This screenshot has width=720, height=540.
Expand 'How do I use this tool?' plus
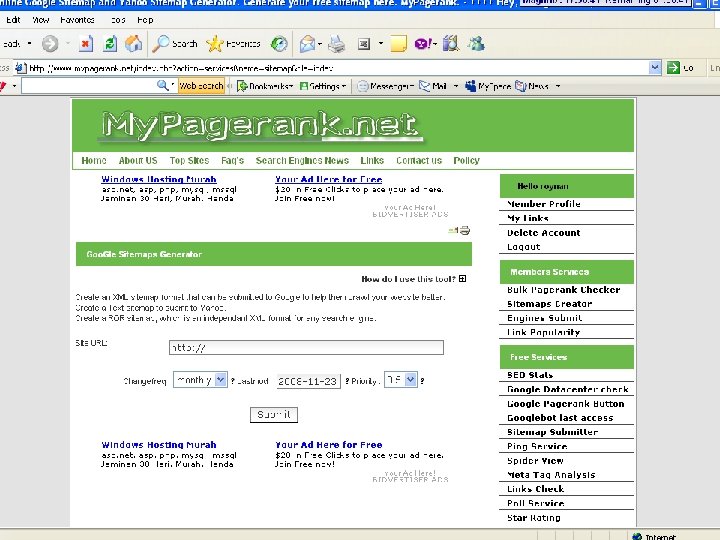(462, 278)
